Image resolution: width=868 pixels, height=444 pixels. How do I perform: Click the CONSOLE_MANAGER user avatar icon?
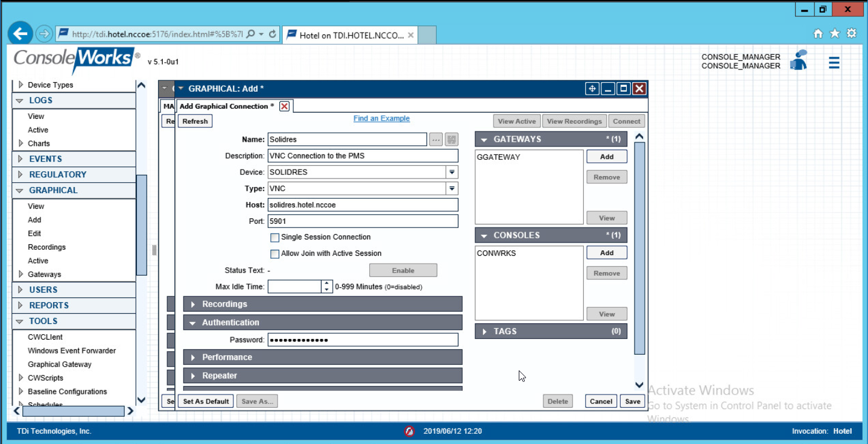(x=799, y=60)
